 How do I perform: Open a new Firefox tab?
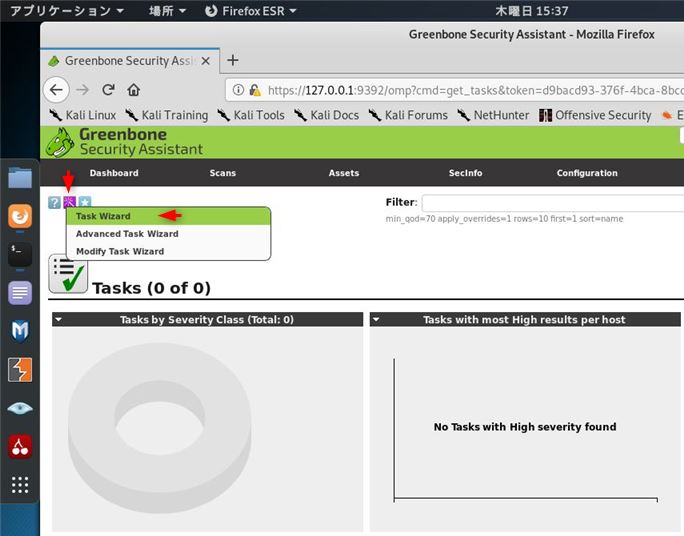233,60
